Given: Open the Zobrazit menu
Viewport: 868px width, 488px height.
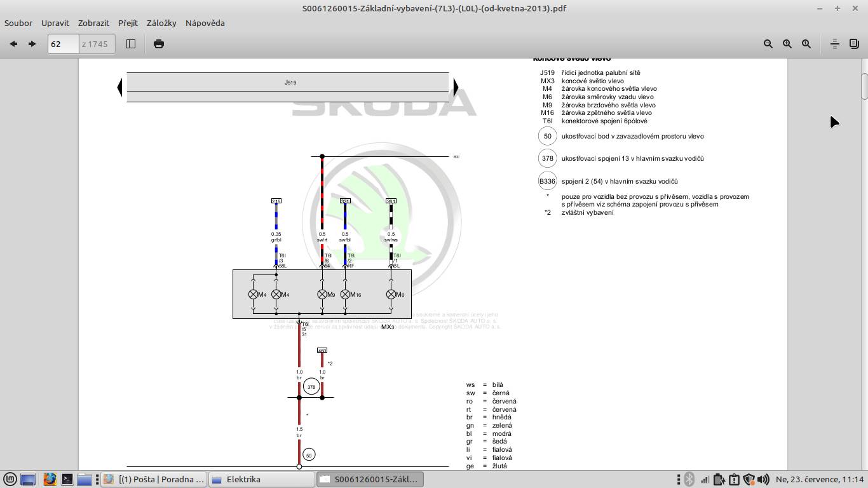Looking at the screenshot, I should (93, 23).
